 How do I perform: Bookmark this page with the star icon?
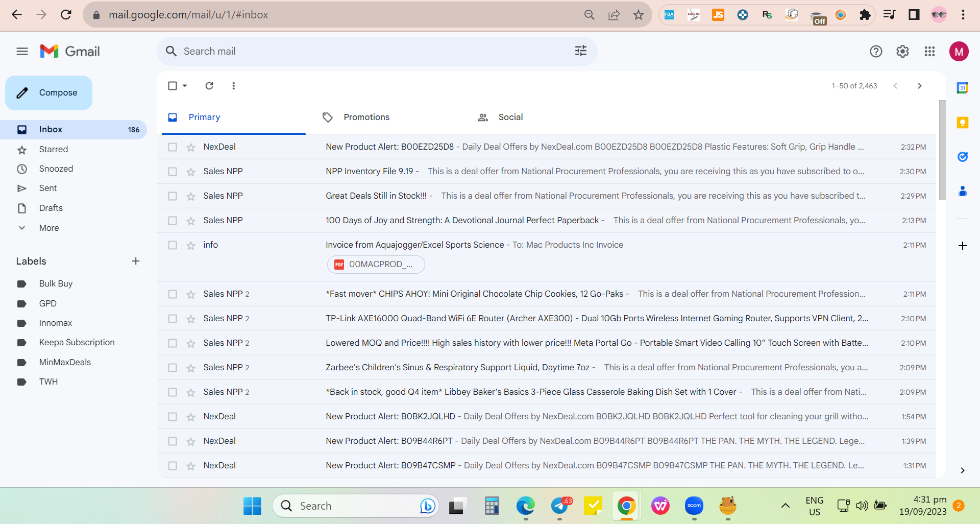point(639,15)
